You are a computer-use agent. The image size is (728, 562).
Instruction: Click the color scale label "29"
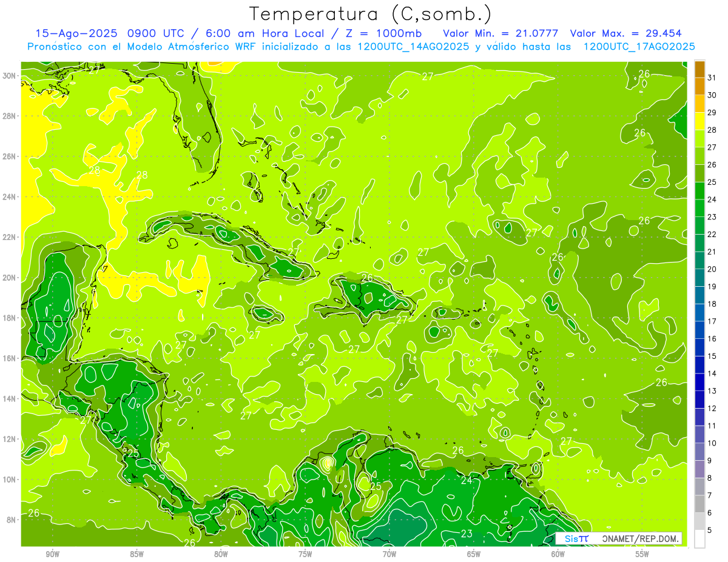[x=712, y=113]
